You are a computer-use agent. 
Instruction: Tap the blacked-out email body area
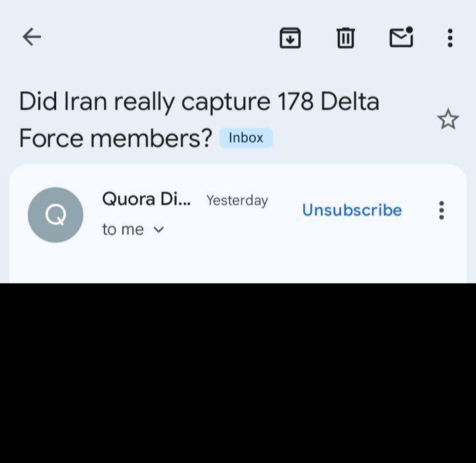[238, 373]
